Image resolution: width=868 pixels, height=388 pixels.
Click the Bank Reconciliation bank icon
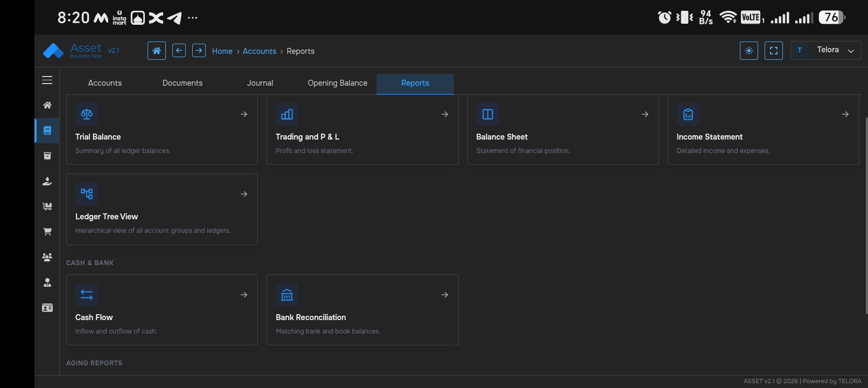[287, 295]
